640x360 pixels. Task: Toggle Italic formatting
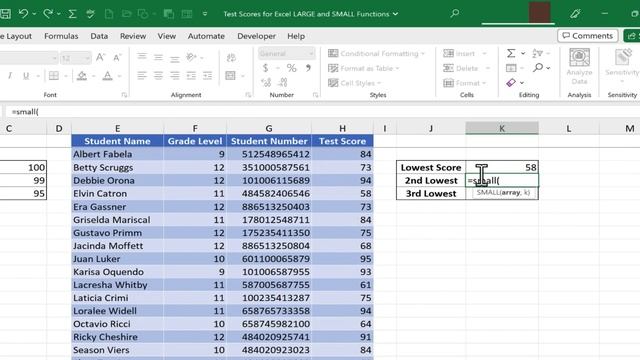pos(10,76)
